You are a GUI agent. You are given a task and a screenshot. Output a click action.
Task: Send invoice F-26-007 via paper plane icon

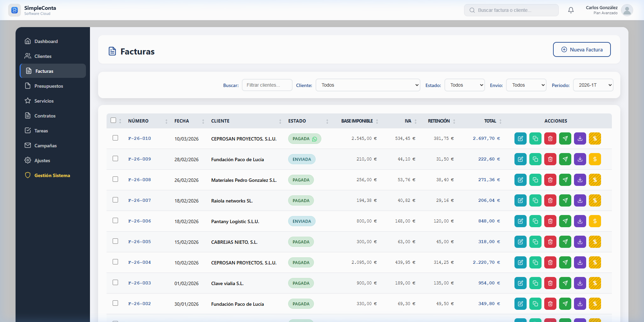(x=565, y=200)
